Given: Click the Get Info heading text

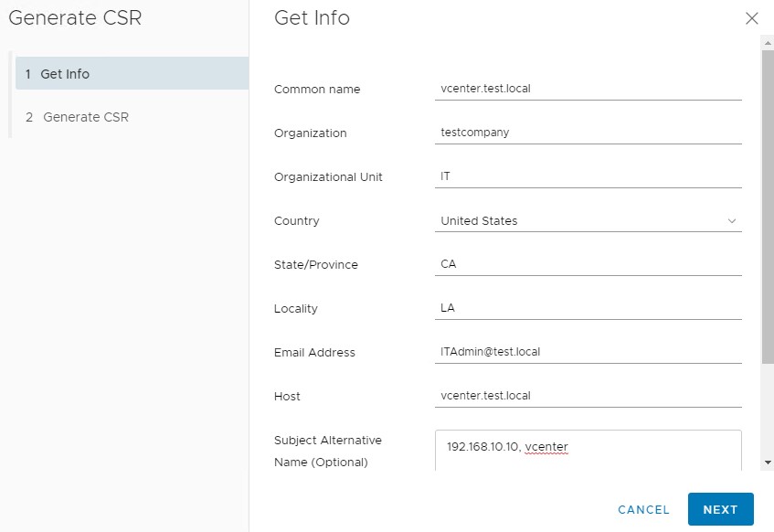Looking at the screenshot, I should point(312,17).
